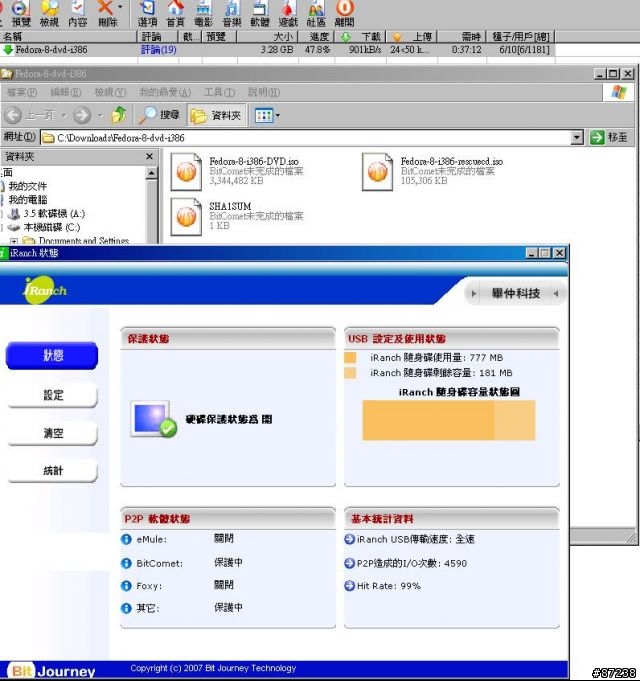Open the 我的最愛(A) menu in Explorer
This screenshot has width=640, height=681.
(165, 92)
